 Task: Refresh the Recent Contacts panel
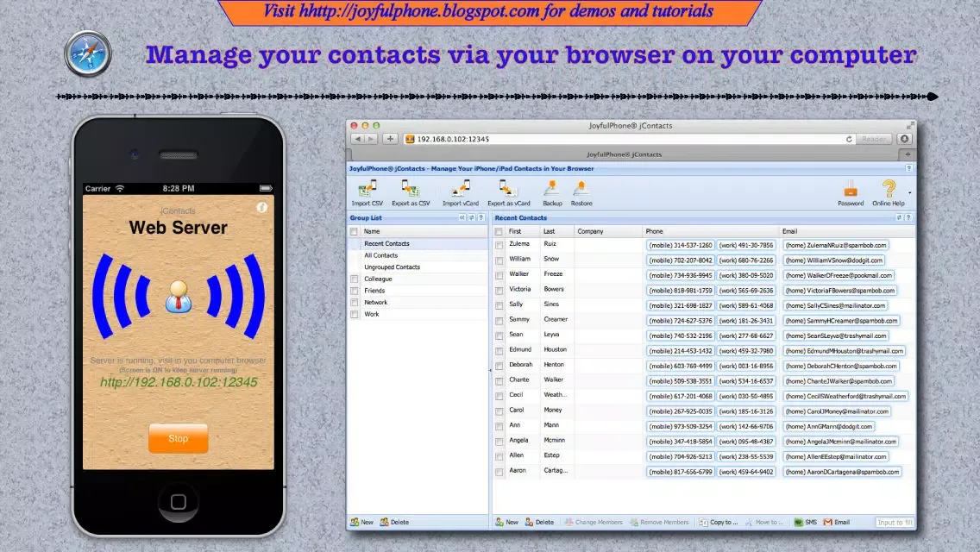pos(899,217)
